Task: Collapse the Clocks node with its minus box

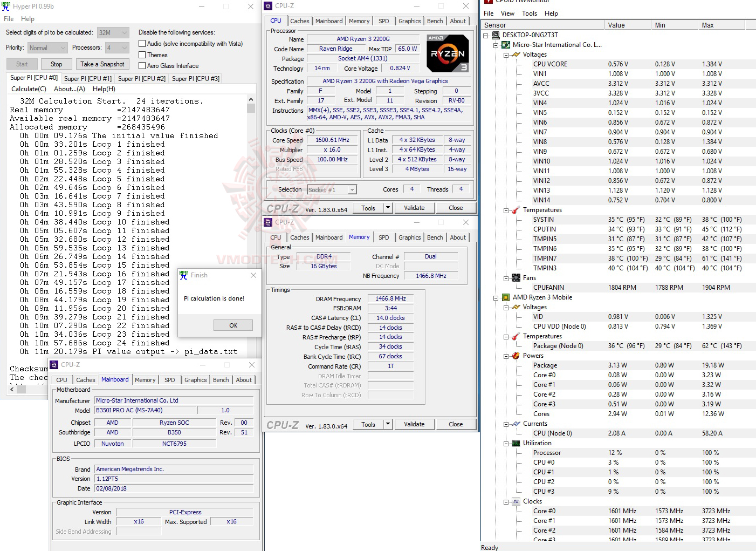Action: click(506, 502)
